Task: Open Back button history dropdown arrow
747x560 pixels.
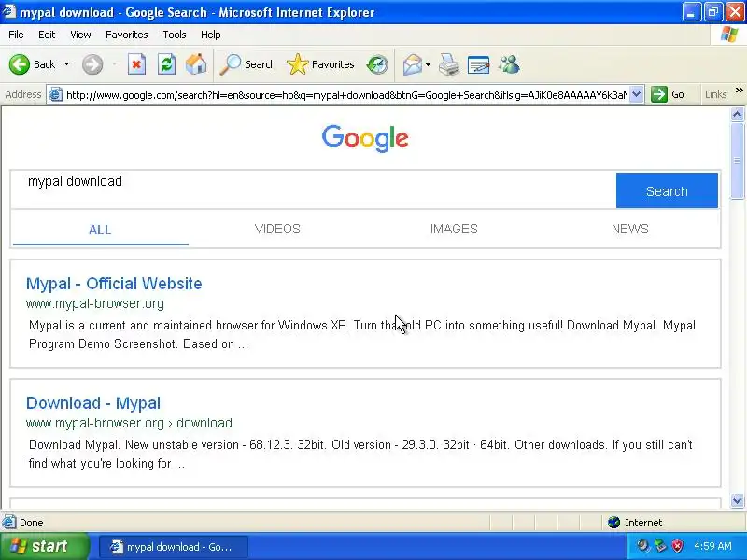Action: 66,64
